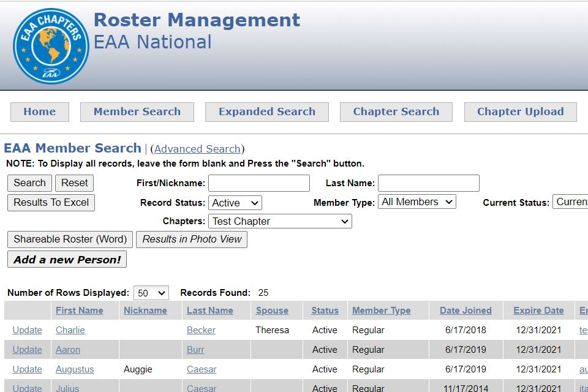Screen dimensions: 588x392
Task: Generate the Shareable Roster (Word)
Action: tap(69, 239)
